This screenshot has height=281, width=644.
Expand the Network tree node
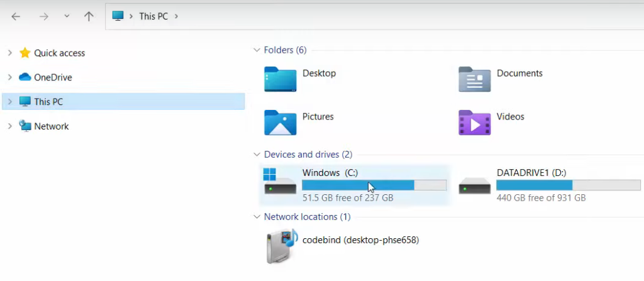pos(9,126)
